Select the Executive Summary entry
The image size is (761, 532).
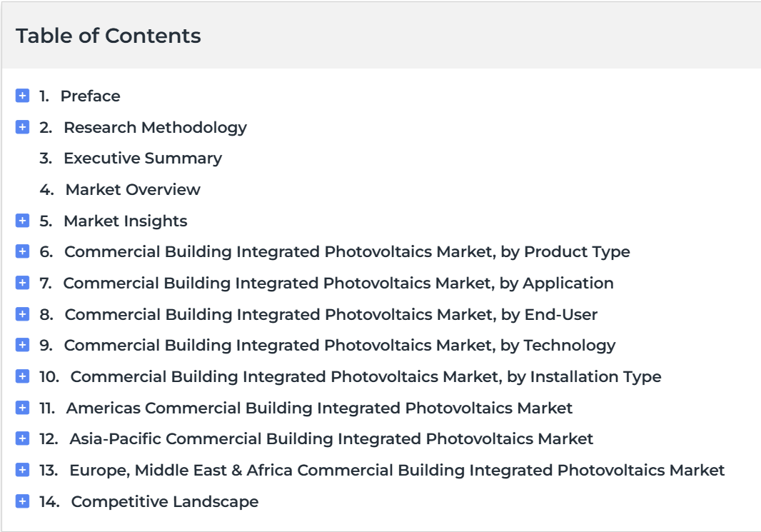143,159
